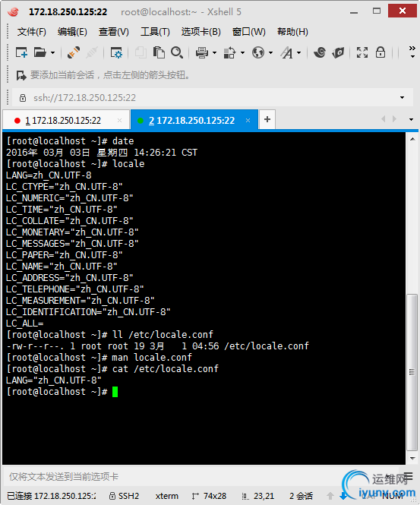This screenshot has width=420, height=505.
Task: Open the tab list dropdown
Action: click(x=411, y=119)
